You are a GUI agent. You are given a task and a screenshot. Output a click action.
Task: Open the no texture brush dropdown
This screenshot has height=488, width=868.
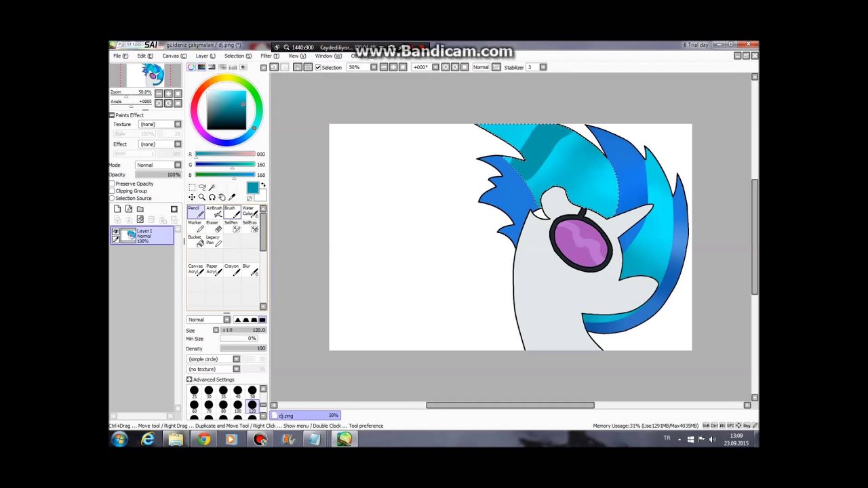coord(213,369)
